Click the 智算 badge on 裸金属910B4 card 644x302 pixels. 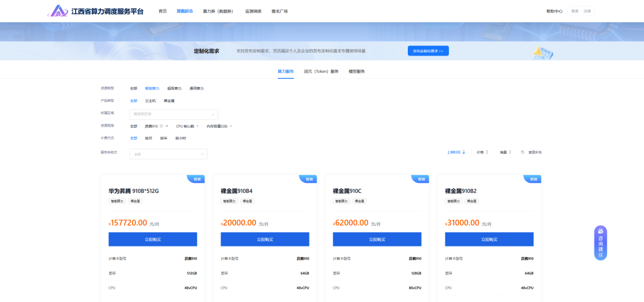[308, 179]
